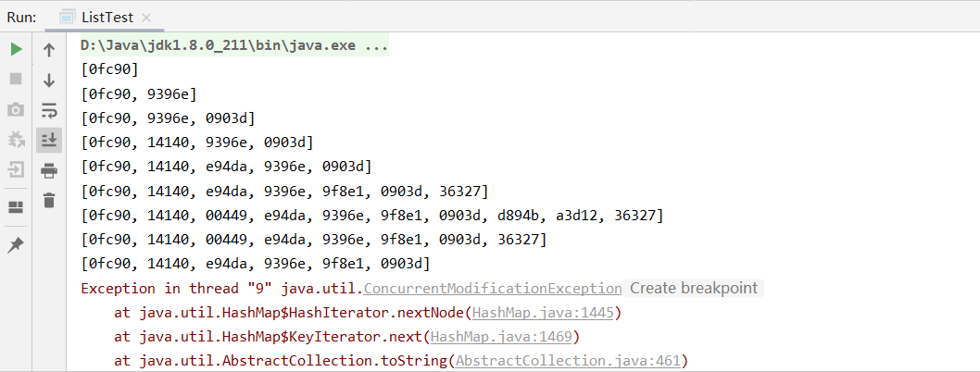Open the HashMap.java:1445 link
This screenshot has height=372, width=980.
(x=544, y=313)
